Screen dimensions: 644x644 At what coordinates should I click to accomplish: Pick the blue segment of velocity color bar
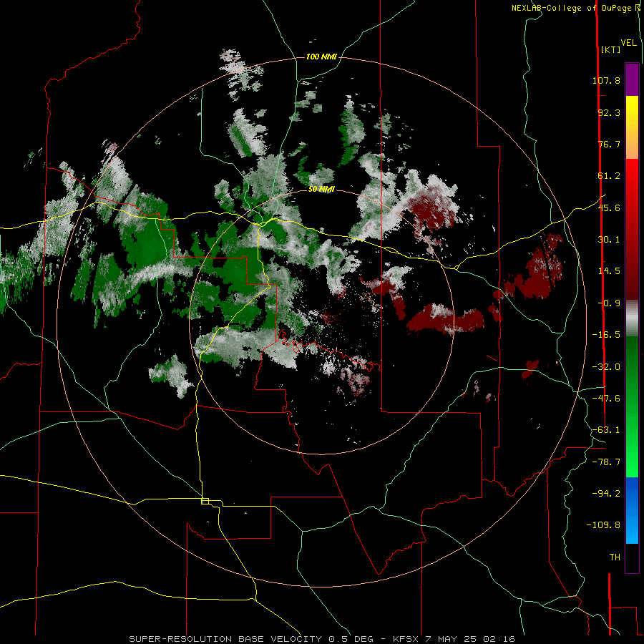point(632,510)
